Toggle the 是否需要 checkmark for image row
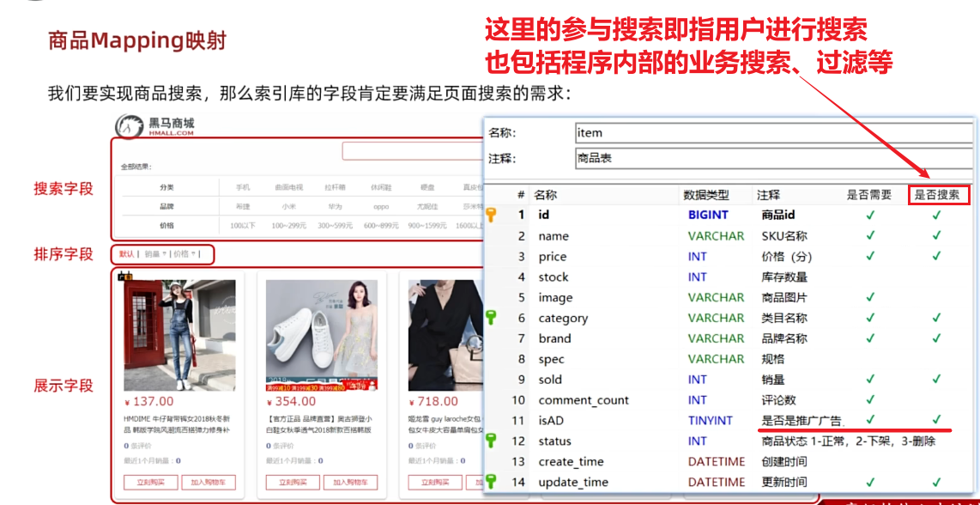The height and width of the screenshot is (505, 980). click(870, 297)
